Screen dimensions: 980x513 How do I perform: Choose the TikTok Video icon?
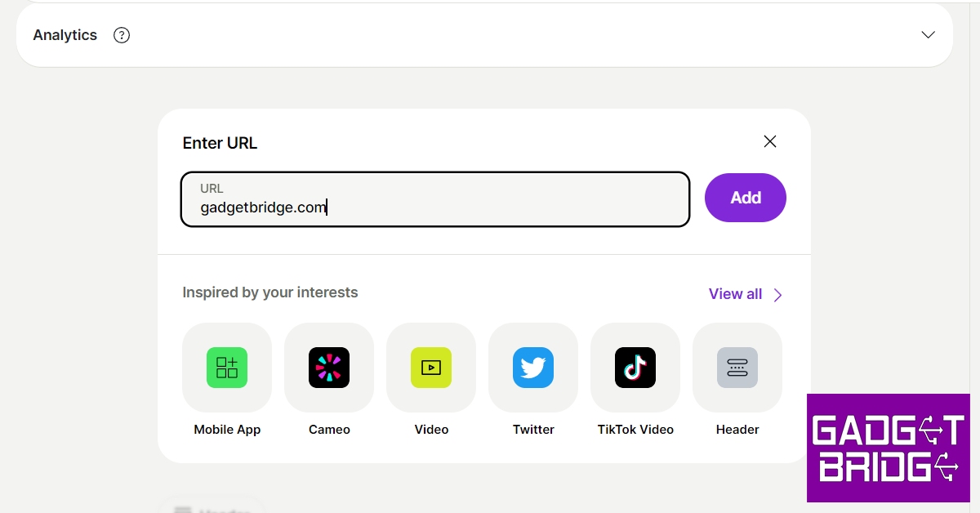(x=635, y=368)
